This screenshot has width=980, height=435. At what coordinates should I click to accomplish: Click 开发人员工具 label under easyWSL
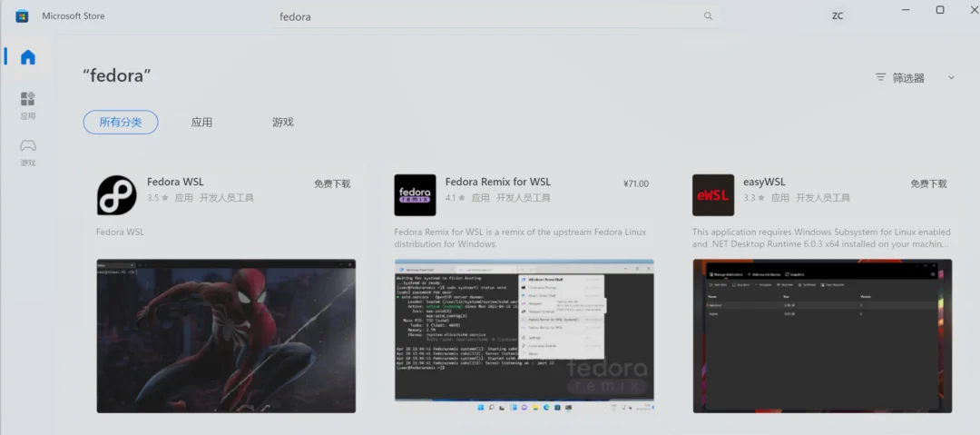pos(823,198)
